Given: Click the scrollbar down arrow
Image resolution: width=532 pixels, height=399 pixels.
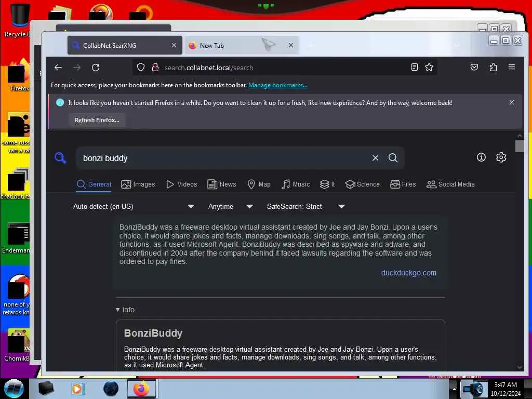Looking at the screenshot, I should pyautogui.click(x=520, y=367).
